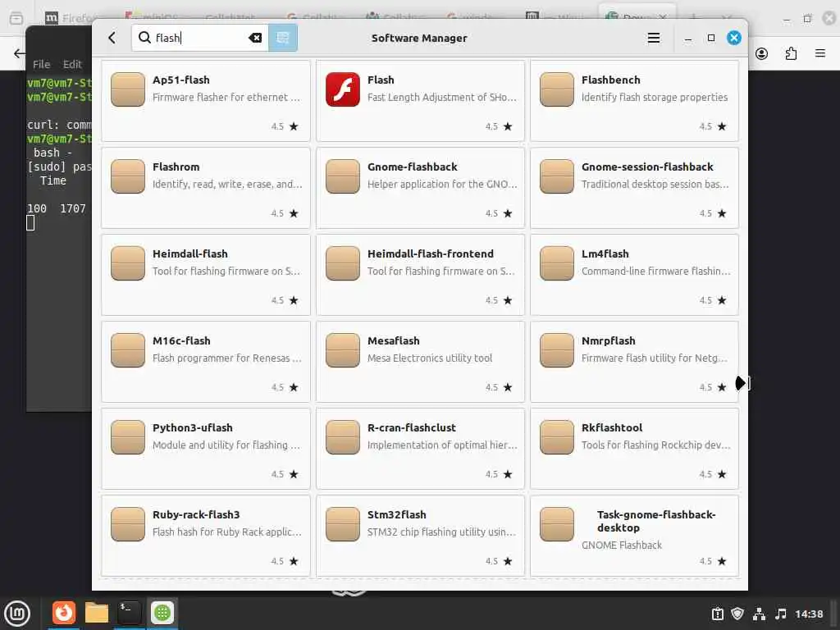The height and width of the screenshot is (630, 840).
Task: Open the Firefox account icon
Action: (761, 53)
